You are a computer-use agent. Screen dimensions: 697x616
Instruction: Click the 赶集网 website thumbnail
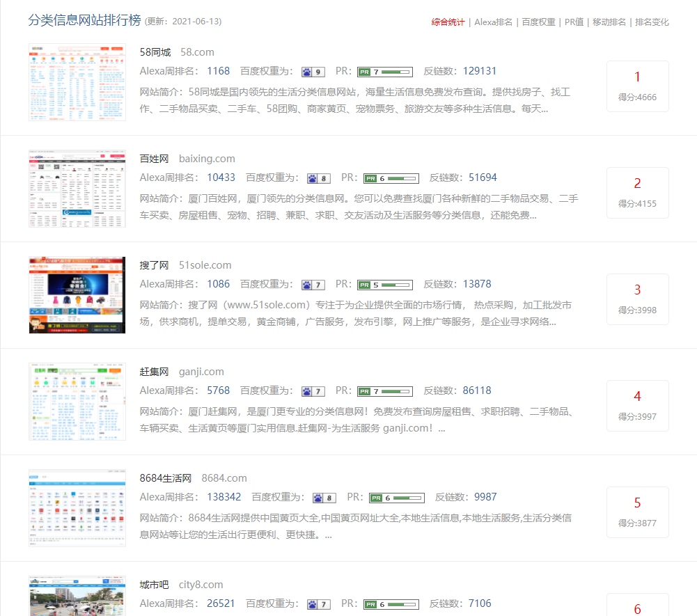77,402
